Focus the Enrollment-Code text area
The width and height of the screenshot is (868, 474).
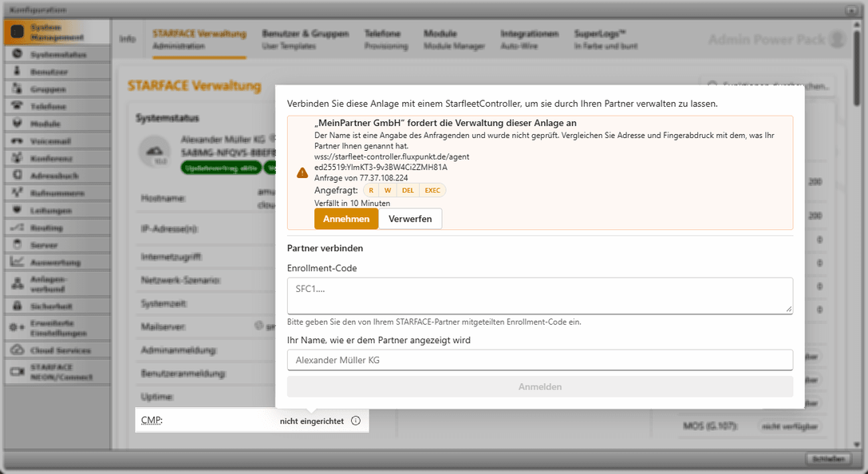540,296
